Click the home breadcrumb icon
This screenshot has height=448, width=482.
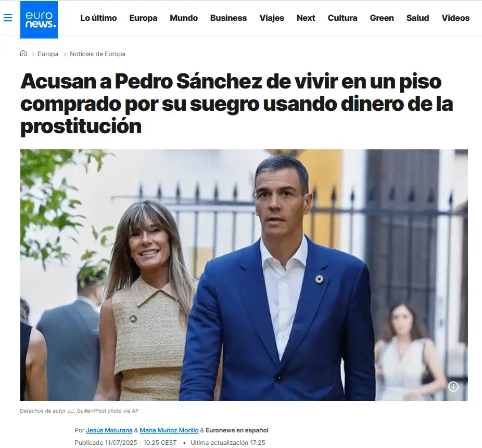(23, 54)
